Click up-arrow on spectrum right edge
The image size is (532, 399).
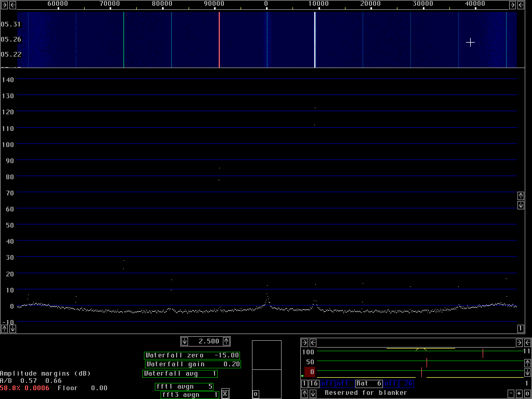(521, 196)
